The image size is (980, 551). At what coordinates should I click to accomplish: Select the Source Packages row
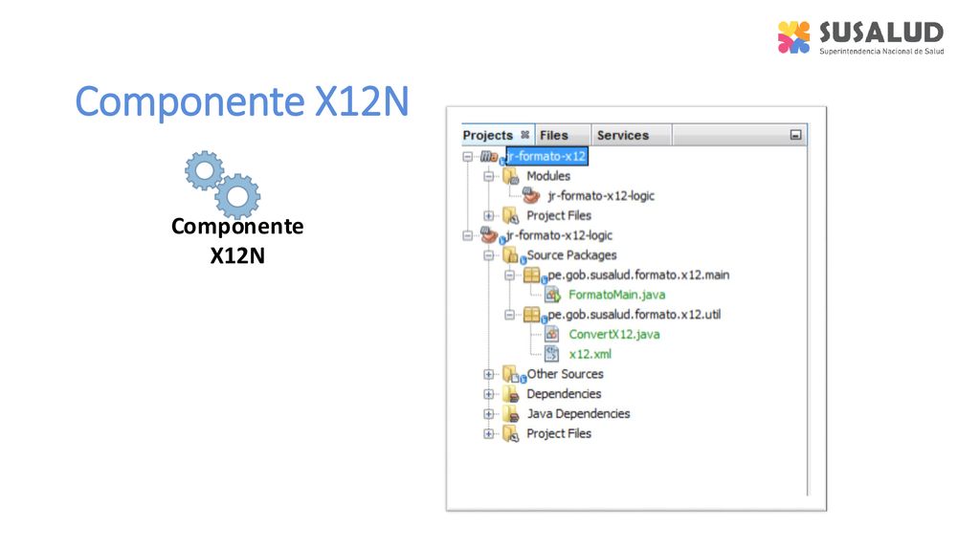click(572, 254)
